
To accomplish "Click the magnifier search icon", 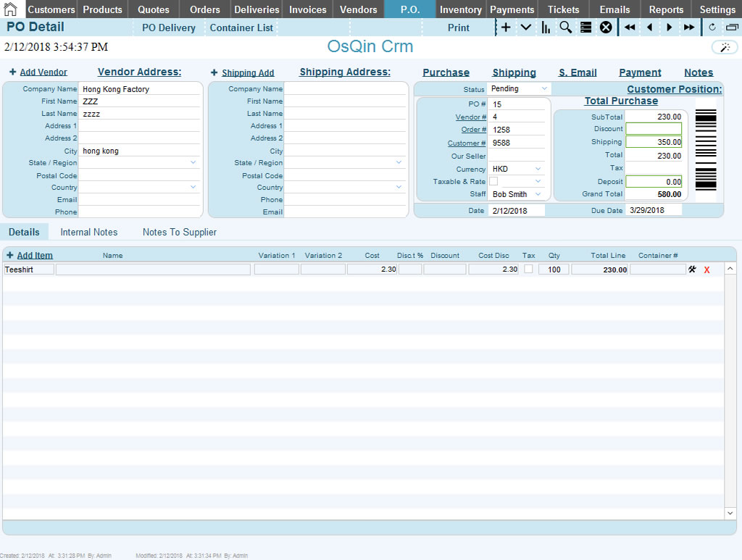I will coord(565,28).
